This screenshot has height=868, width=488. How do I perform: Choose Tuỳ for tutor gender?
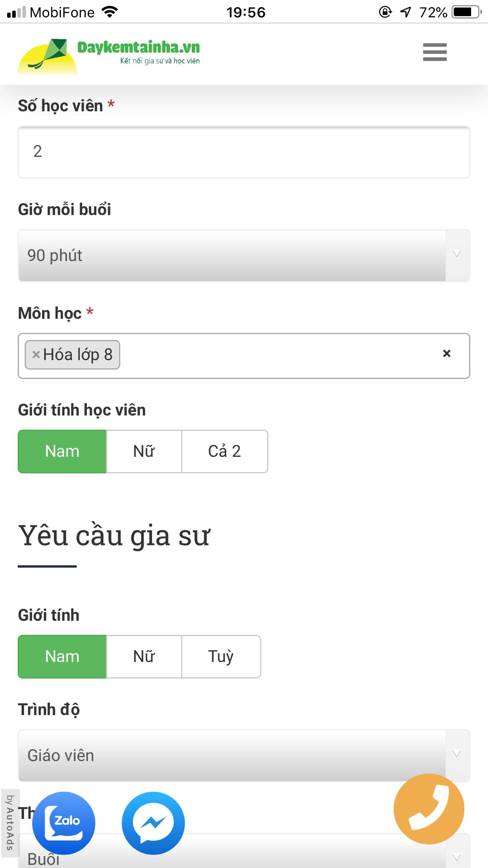pos(221,657)
